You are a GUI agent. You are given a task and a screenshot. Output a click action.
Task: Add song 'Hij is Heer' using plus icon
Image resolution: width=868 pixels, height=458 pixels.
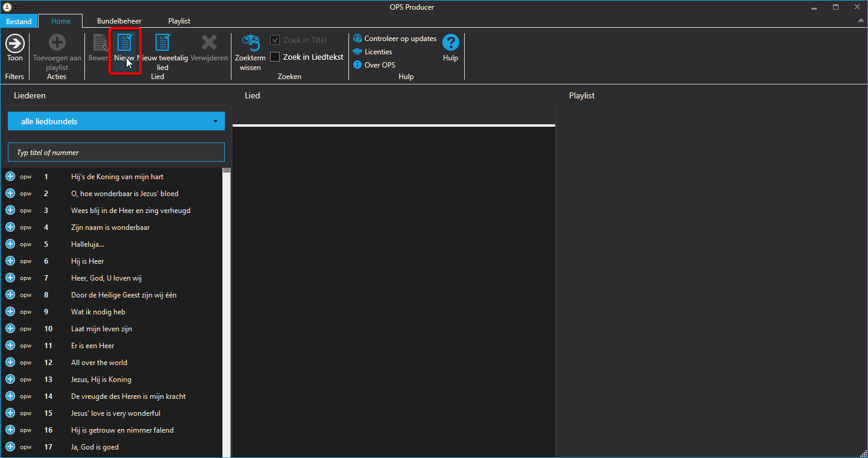(x=10, y=261)
